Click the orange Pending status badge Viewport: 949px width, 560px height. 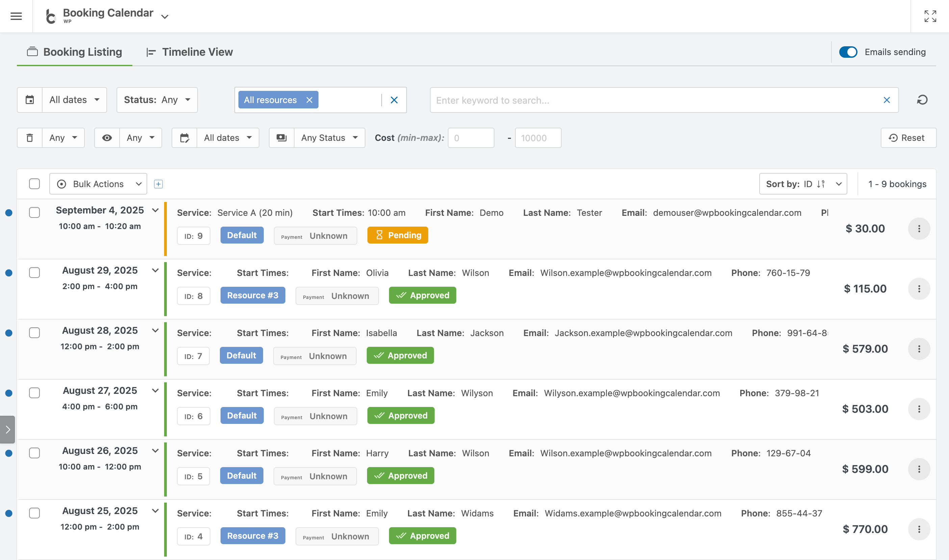point(398,235)
